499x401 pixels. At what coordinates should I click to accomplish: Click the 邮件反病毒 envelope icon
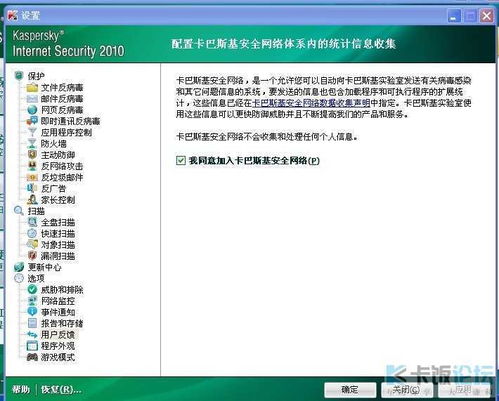32,99
